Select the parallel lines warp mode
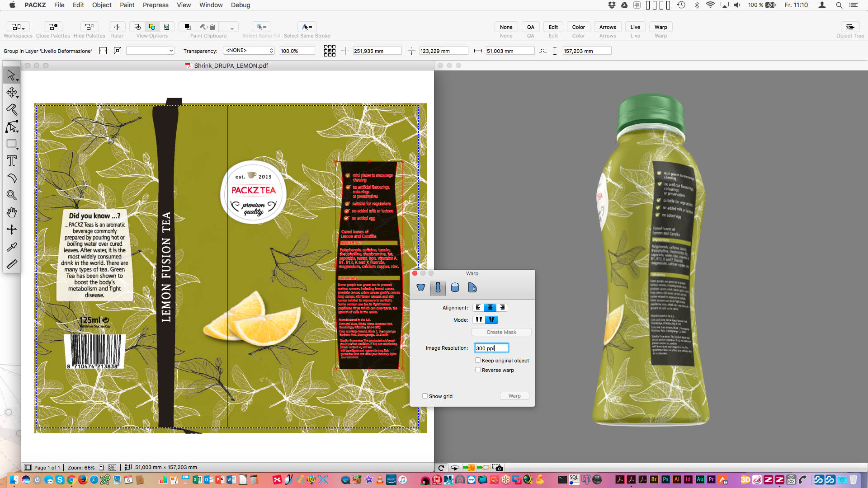Viewport: 868px width, 488px height. tap(479, 320)
